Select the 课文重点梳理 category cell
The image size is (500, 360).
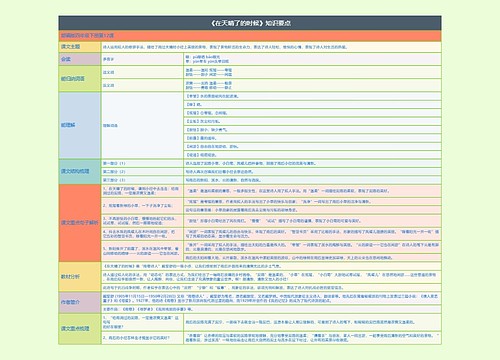click(x=80, y=329)
